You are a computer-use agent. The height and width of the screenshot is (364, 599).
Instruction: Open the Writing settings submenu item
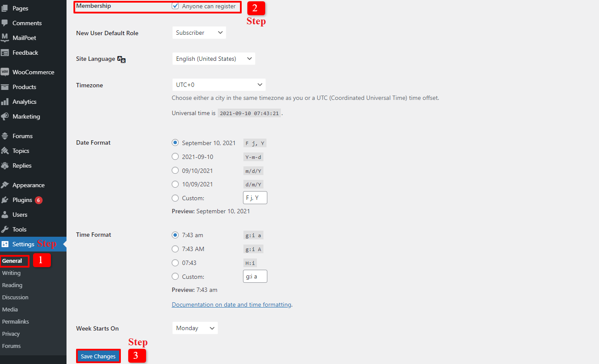click(11, 273)
